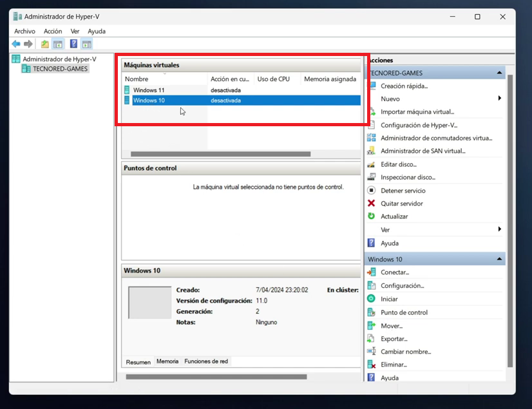532x409 pixels.
Task: Click the Up one level folder icon
Action: pyautogui.click(x=45, y=44)
